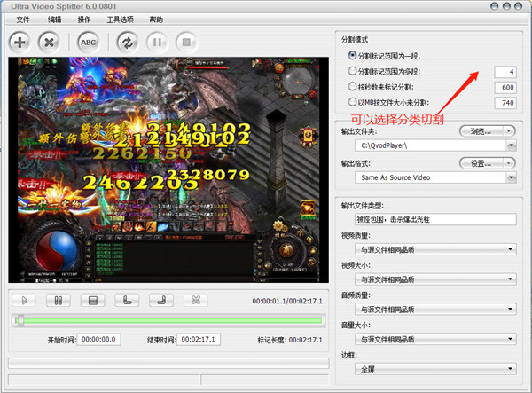
Task: Open the arrow beside the 浏览 button
Action: click(509, 131)
